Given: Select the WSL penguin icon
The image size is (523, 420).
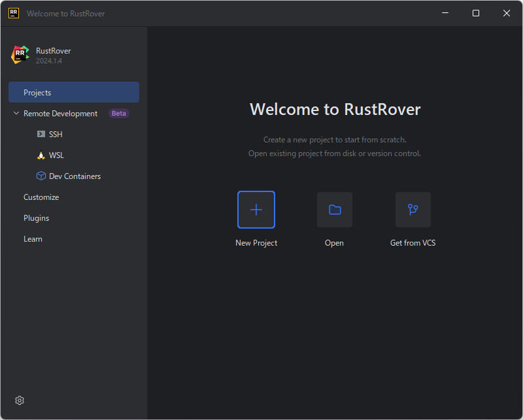Looking at the screenshot, I should click(x=41, y=155).
